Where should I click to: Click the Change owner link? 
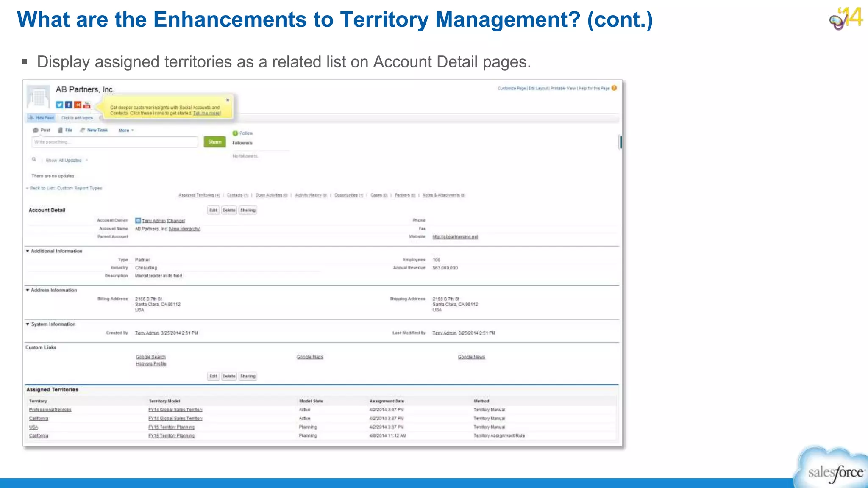tap(176, 221)
